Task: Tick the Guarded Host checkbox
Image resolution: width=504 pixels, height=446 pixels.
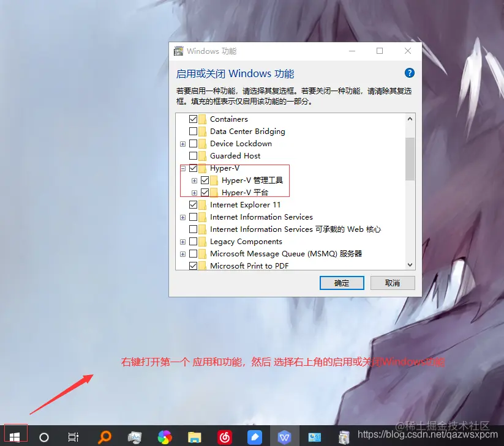Action: (x=193, y=156)
